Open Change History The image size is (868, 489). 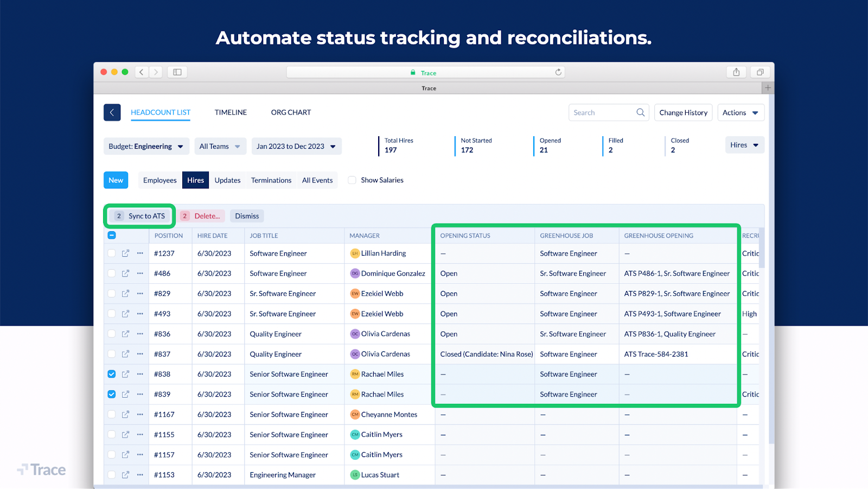tap(684, 112)
